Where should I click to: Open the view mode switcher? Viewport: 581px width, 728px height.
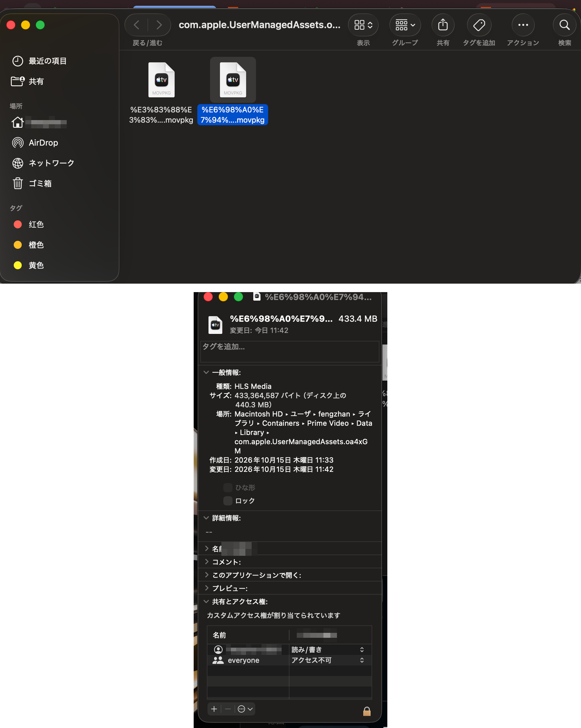click(363, 25)
